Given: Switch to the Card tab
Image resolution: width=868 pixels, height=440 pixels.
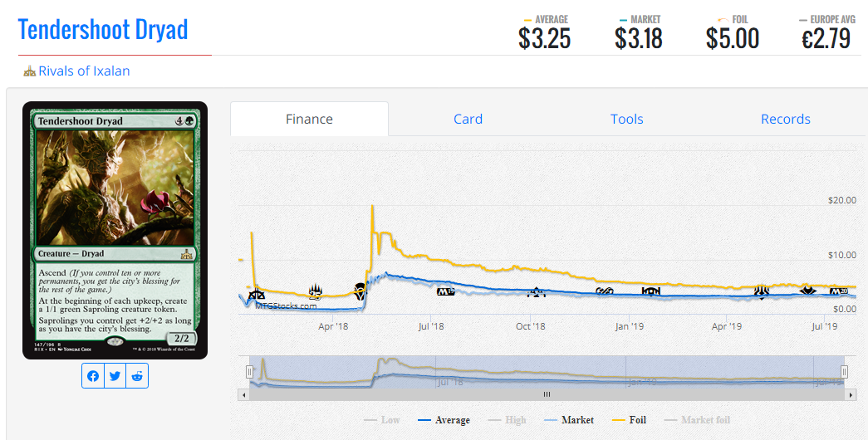Looking at the screenshot, I should click(468, 119).
